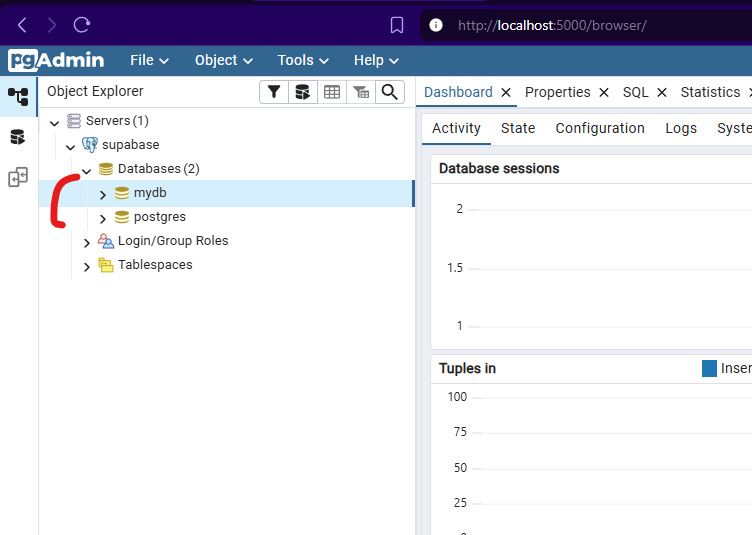Switch to the Configuration tab
Viewport: 752px width, 535px height.
pyautogui.click(x=600, y=128)
